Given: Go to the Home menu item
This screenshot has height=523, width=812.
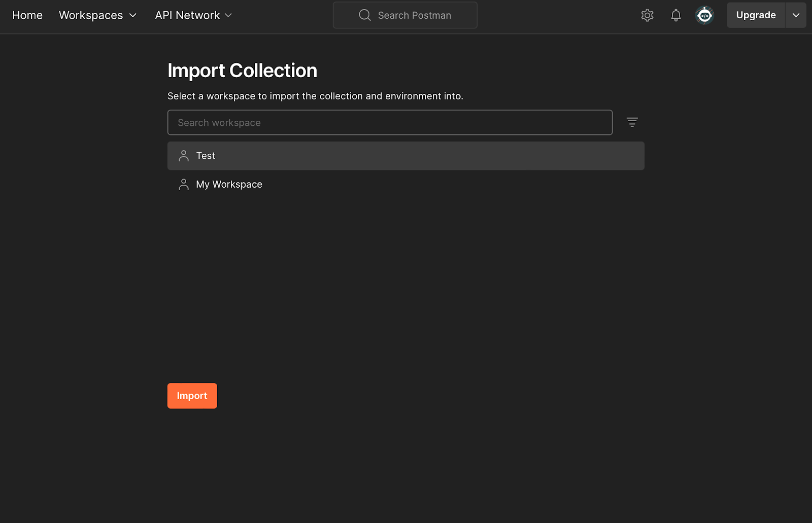Looking at the screenshot, I should click(x=27, y=15).
